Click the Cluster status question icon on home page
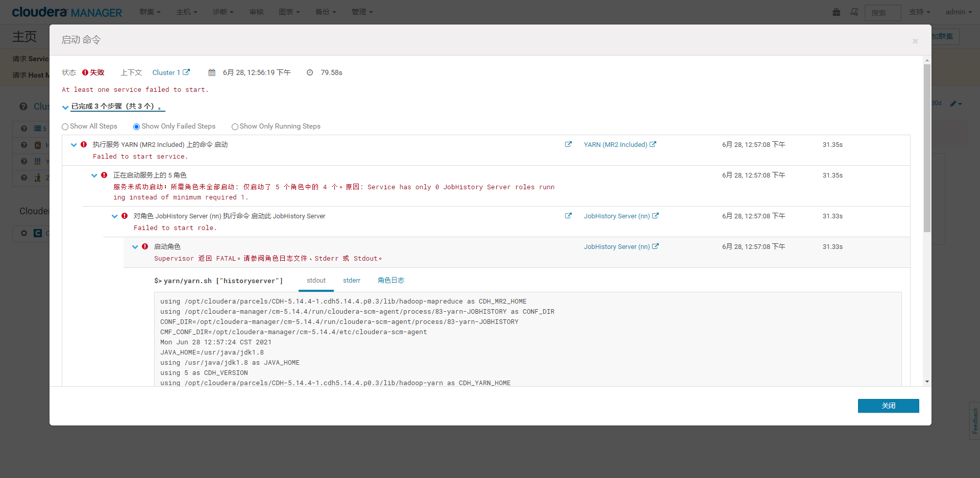 (23, 107)
